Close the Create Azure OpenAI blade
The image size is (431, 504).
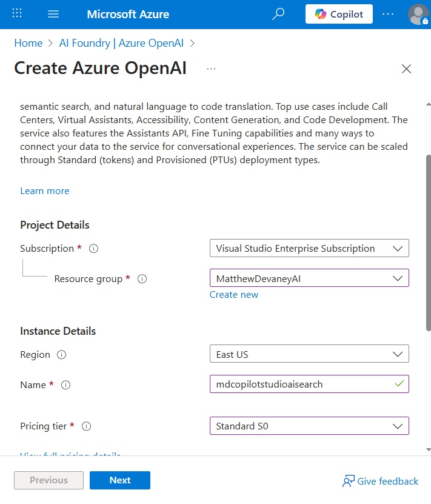point(406,69)
